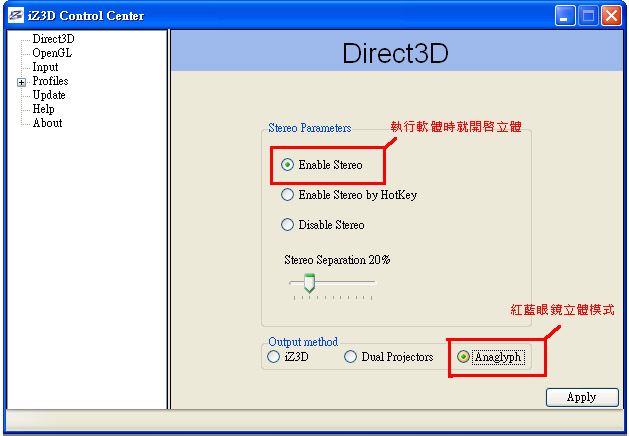Open the Direct3D tree item

coord(53,39)
